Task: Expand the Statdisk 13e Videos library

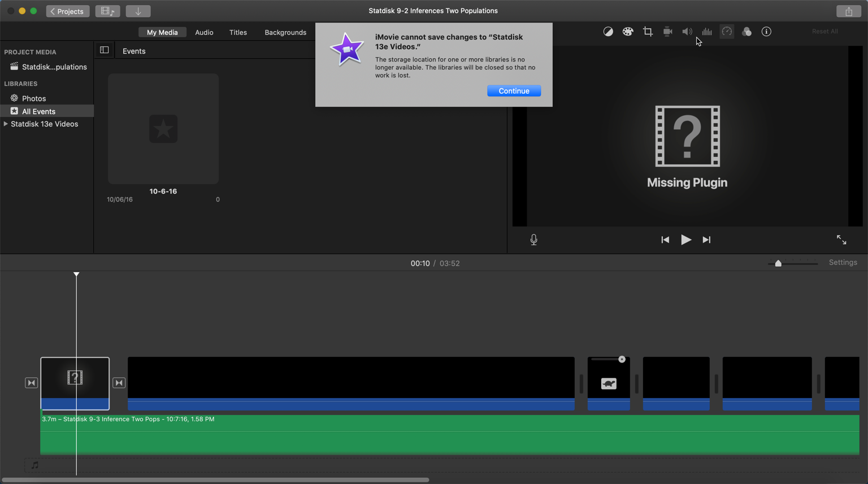Action: (x=6, y=124)
